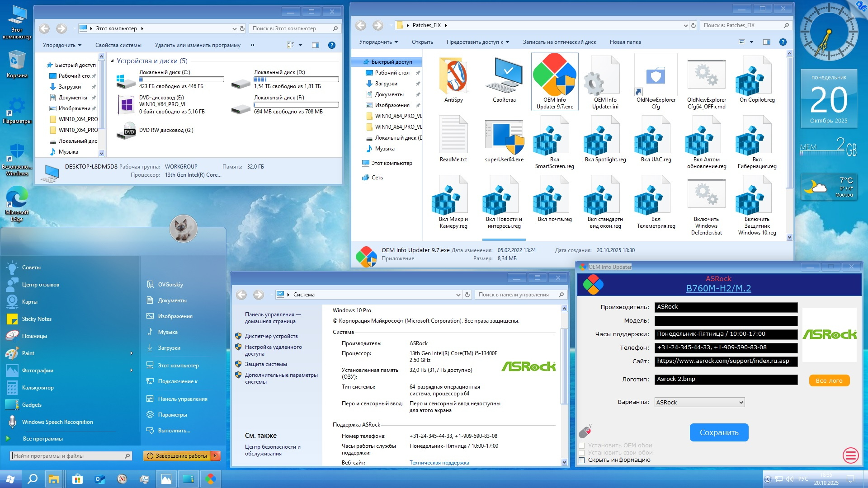Click the Техническая поддержка link
The width and height of the screenshot is (868, 488).
(x=439, y=463)
